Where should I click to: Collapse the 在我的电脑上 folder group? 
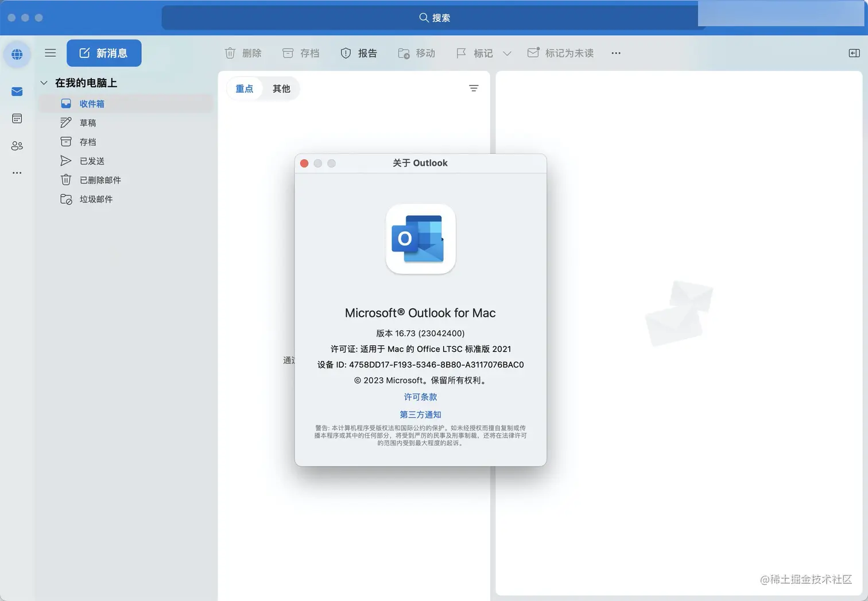44,83
